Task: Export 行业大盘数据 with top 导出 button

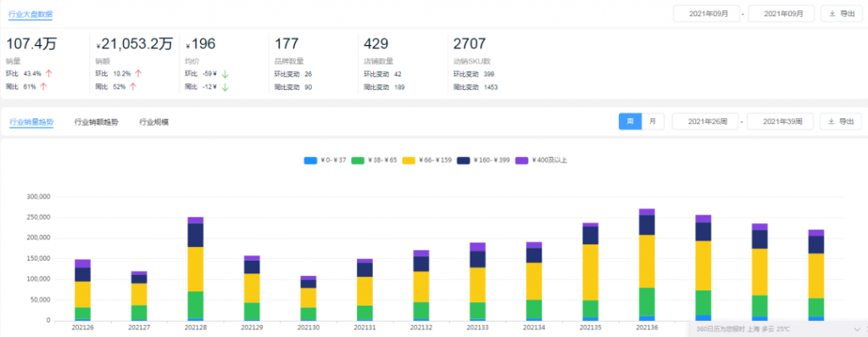Action: tap(842, 14)
